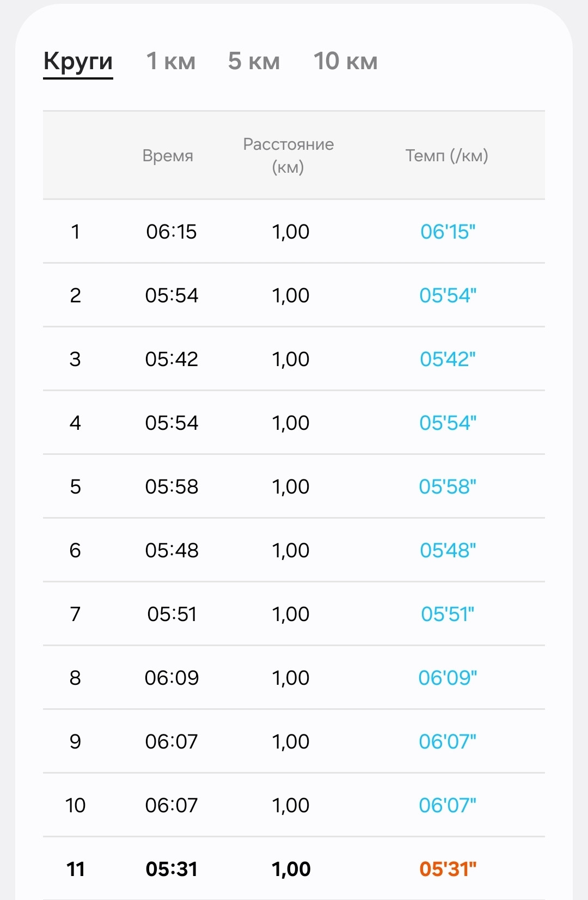Select lap 9 row number
Viewport: 588px width, 900px height.
75,741
